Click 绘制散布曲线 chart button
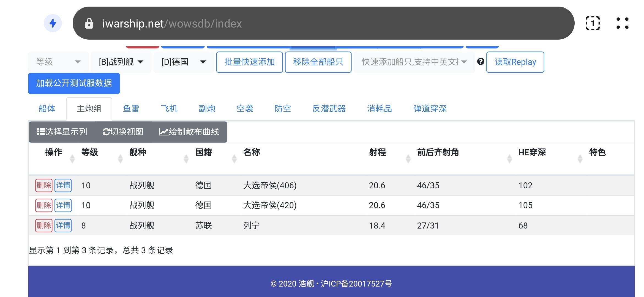The width and height of the screenshot is (644, 297). (189, 132)
